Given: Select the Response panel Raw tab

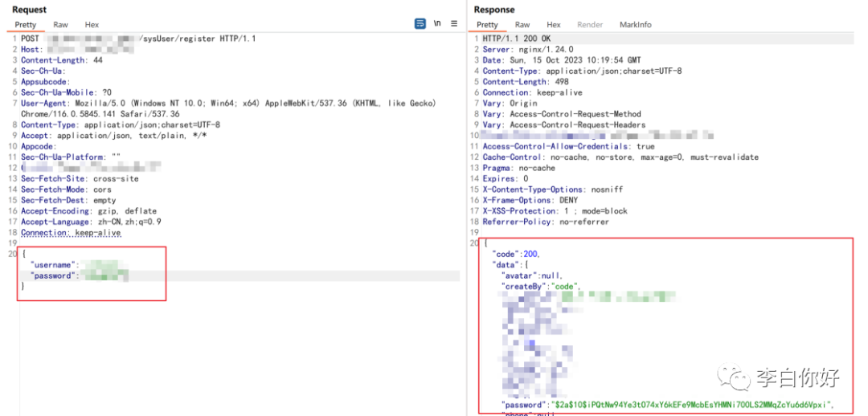Looking at the screenshot, I should pyautogui.click(x=522, y=24).
